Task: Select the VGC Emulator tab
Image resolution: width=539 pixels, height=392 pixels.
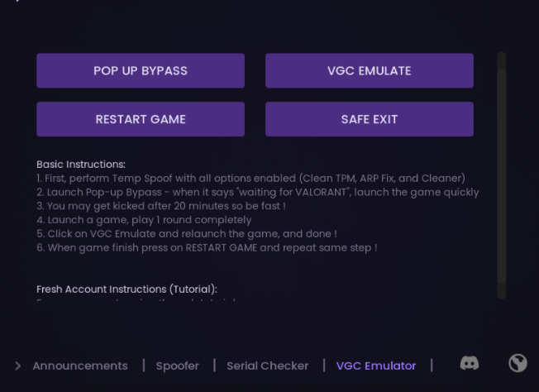Action: click(x=376, y=366)
